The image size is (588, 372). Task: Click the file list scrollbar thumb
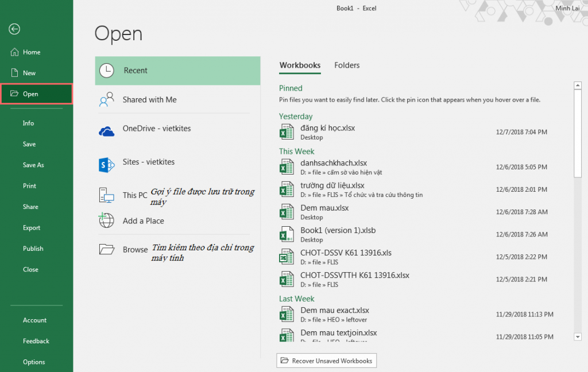pyautogui.click(x=578, y=133)
